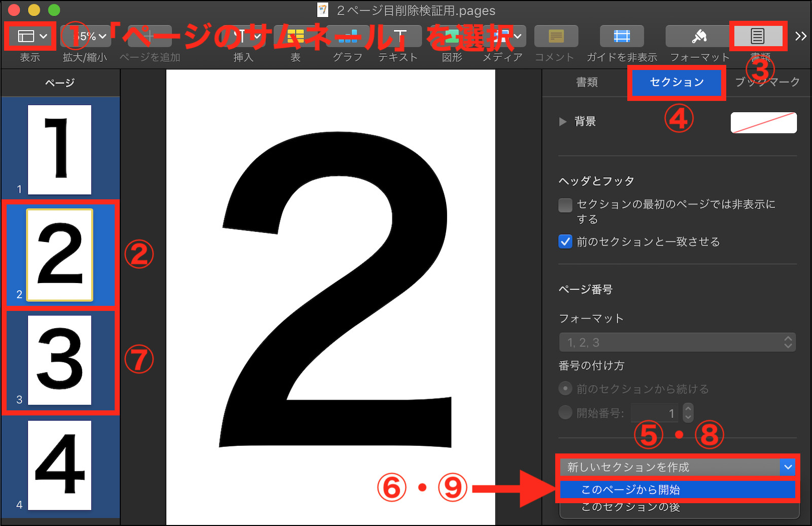Select page 1 thumbnail
The image size is (812, 526).
59,150
